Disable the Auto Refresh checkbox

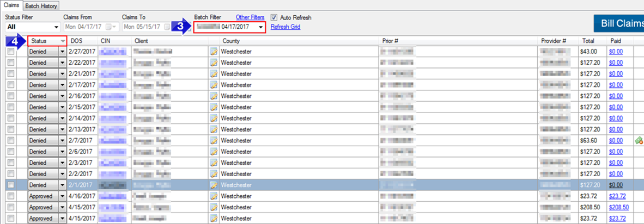[x=275, y=17]
